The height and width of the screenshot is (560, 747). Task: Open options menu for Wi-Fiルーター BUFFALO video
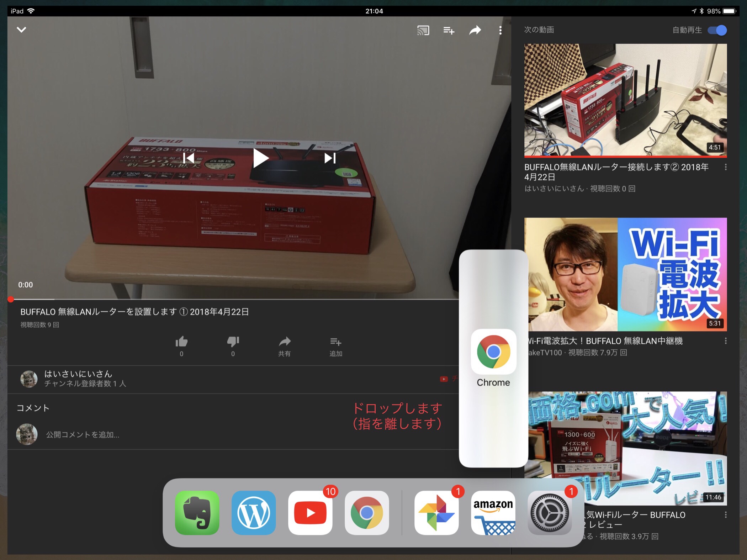pos(726,515)
